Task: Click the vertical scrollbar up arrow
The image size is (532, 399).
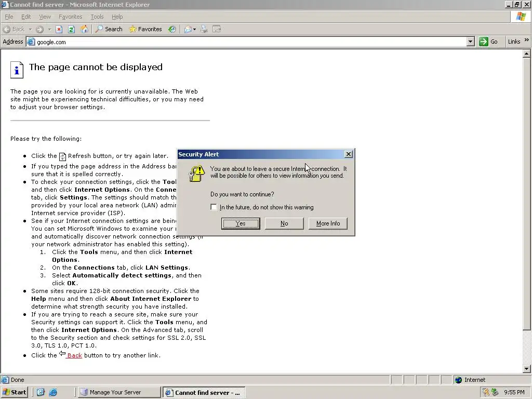Action: (x=526, y=54)
